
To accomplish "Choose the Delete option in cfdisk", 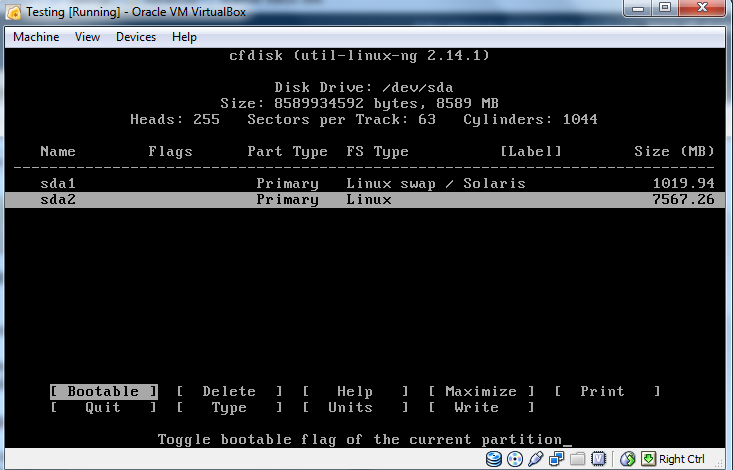I will pyautogui.click(x=230, y=391).
